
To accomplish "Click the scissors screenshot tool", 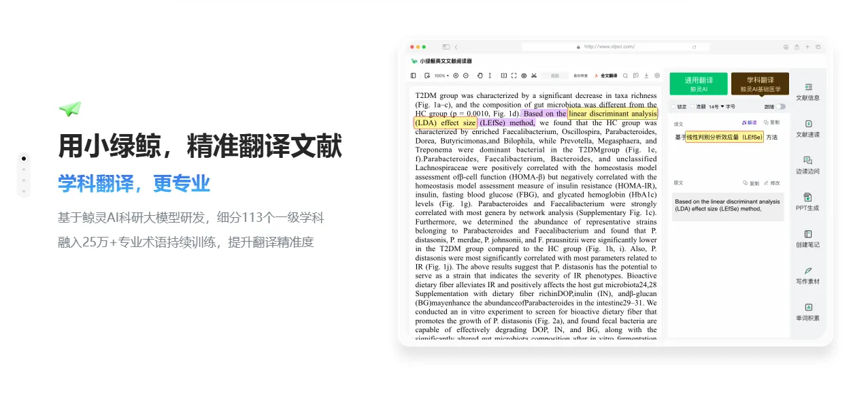I will [534, 76].
